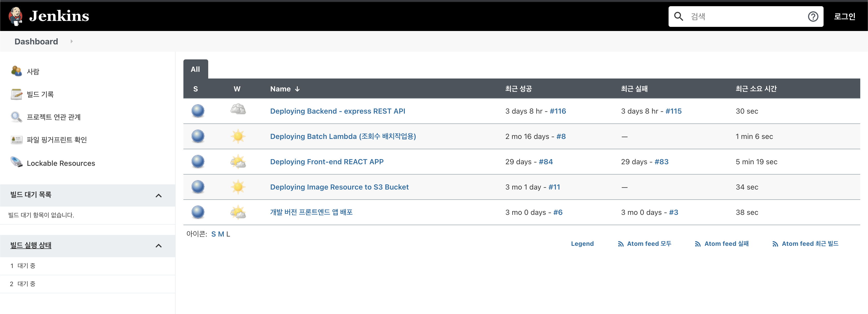This screenshot has height=314, width=868.
Task: Open Deploying Front-end REACT APP job
Action: point(327,162)
